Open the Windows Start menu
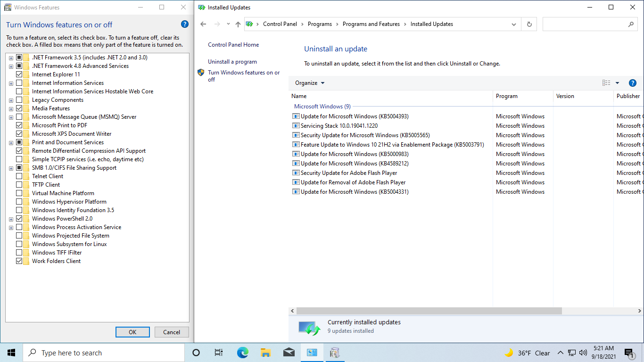The image size is (644, 362). click(11, 353)
